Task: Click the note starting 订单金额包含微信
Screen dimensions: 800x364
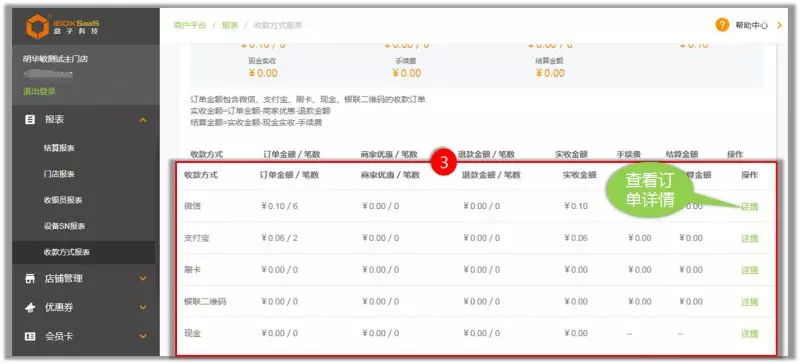Action: [308, 99]
